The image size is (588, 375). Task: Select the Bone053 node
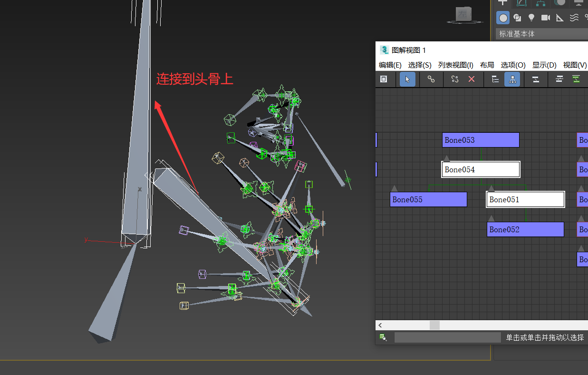tap(481, 140)
